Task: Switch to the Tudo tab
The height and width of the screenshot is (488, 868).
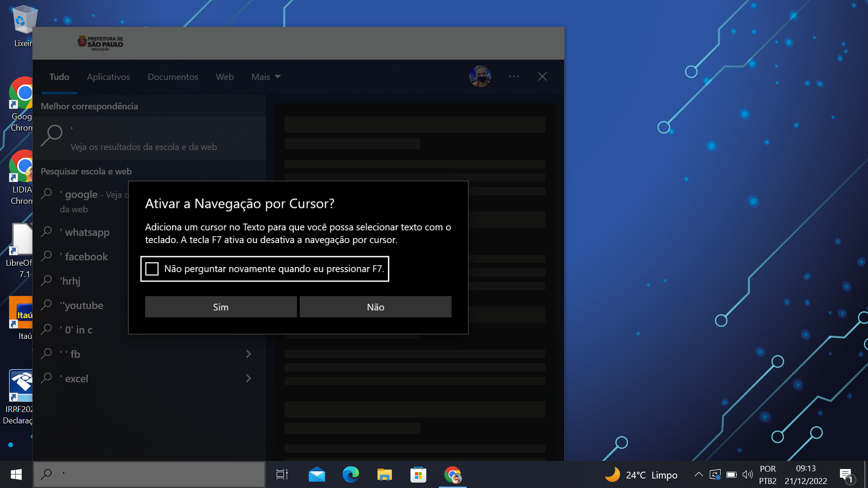Action: (59, 77)
